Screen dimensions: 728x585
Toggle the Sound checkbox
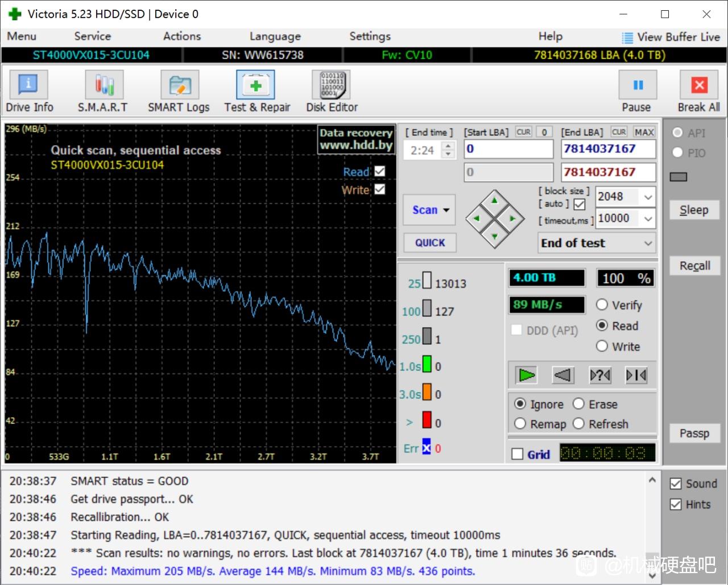tap(676, 484)
